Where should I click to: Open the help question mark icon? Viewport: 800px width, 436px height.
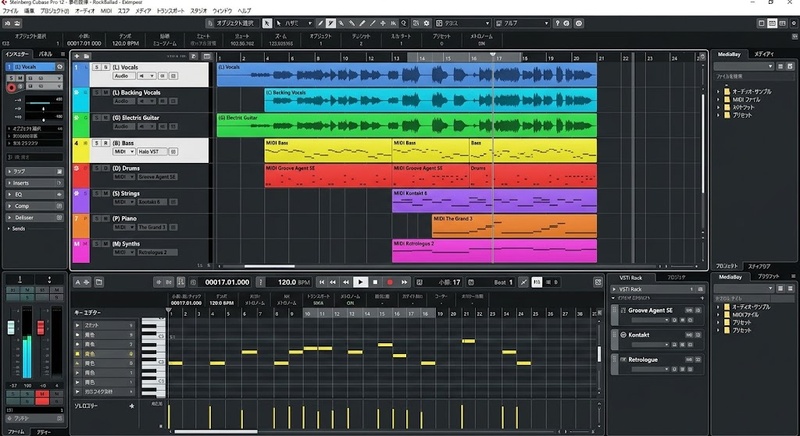point(557,23)
